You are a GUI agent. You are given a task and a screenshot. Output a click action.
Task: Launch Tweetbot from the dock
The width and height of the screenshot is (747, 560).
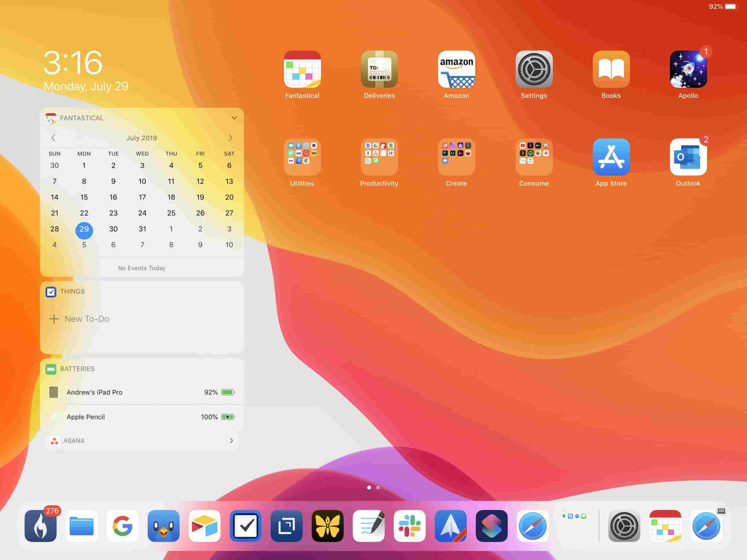(164, 526)
